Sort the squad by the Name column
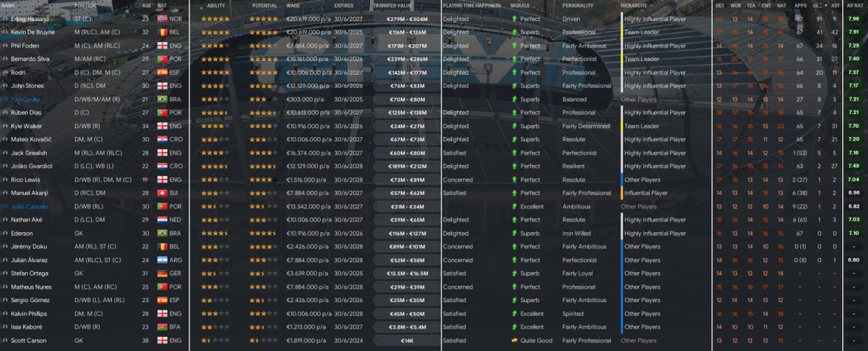 coord(9,5)
